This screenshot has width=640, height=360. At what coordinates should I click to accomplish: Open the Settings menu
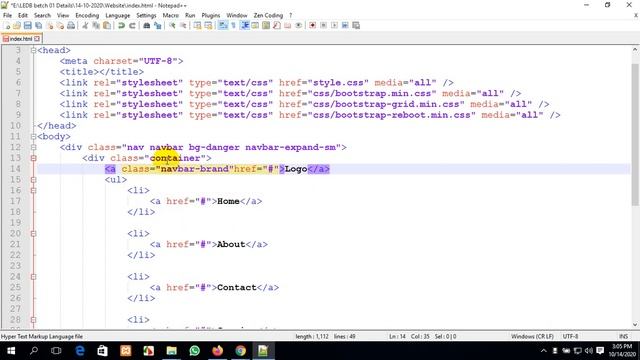pos(146,15)
